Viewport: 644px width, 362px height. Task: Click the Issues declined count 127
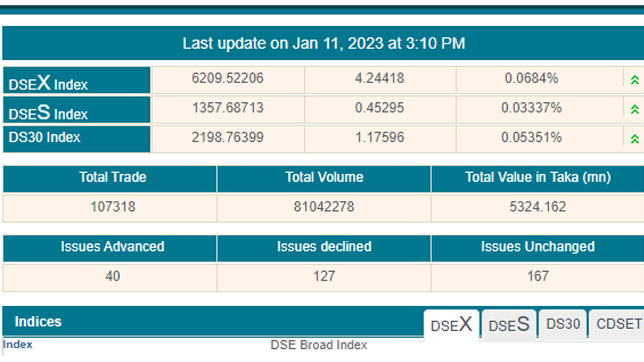tap(324, 276)
